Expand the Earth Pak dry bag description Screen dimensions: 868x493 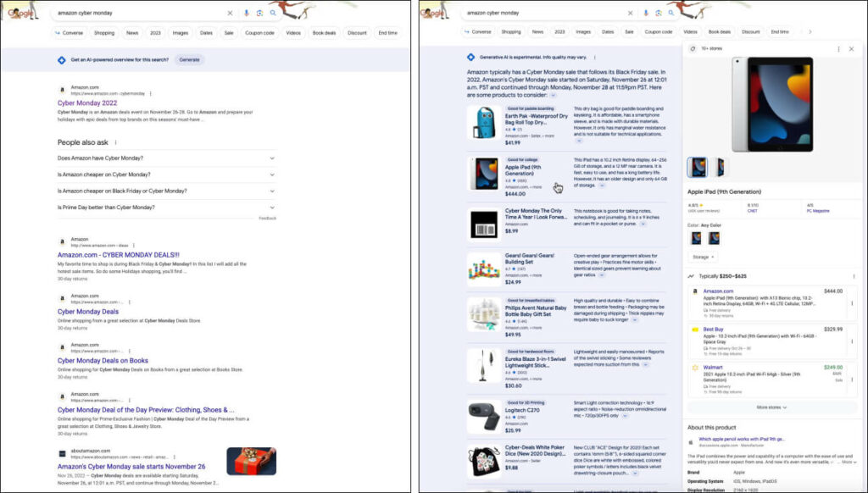(x=579, y=141)
